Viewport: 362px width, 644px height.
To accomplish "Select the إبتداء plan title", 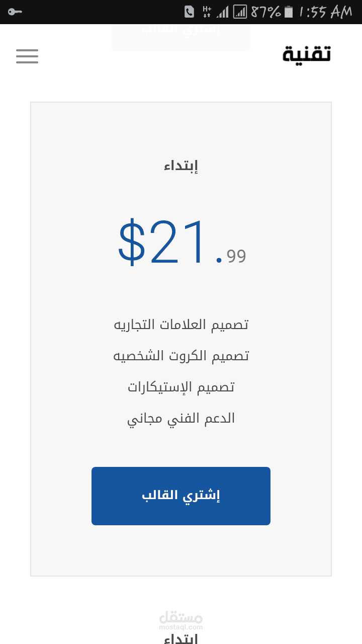I will coord(181,166).
